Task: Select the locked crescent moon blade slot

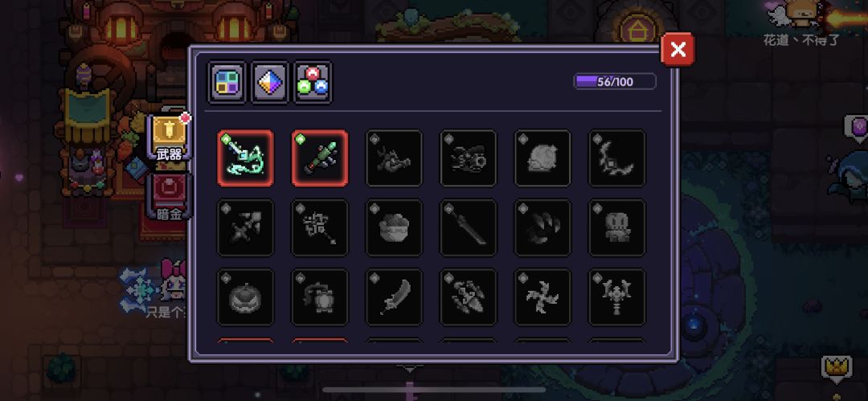Action: [x=616, y=158]
